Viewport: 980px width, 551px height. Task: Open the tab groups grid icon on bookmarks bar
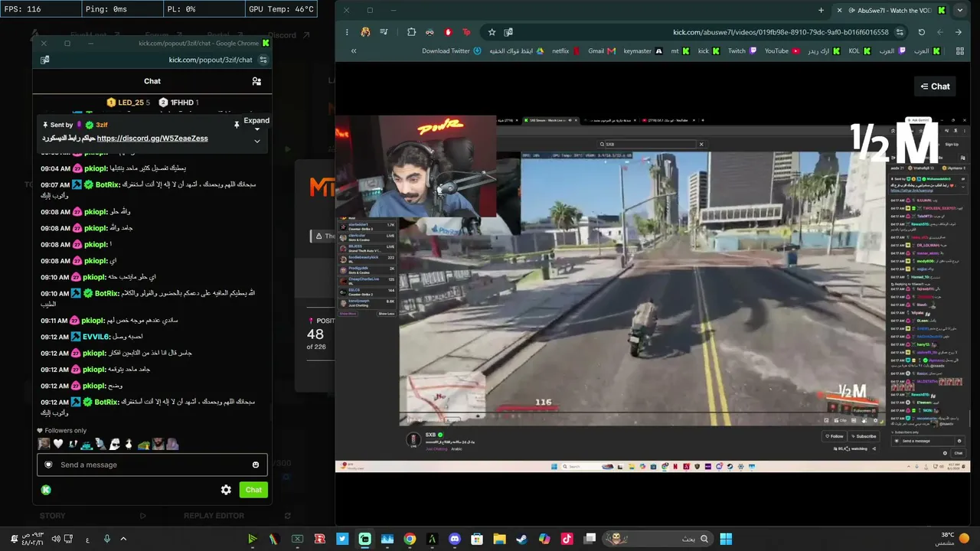(x=959, y=51)
